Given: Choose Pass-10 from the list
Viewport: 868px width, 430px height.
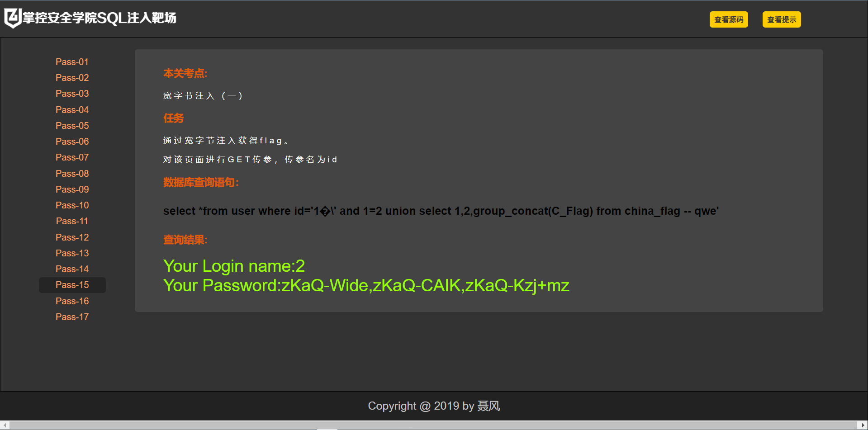Looking at the screenshot, I should tap(72, 205).
